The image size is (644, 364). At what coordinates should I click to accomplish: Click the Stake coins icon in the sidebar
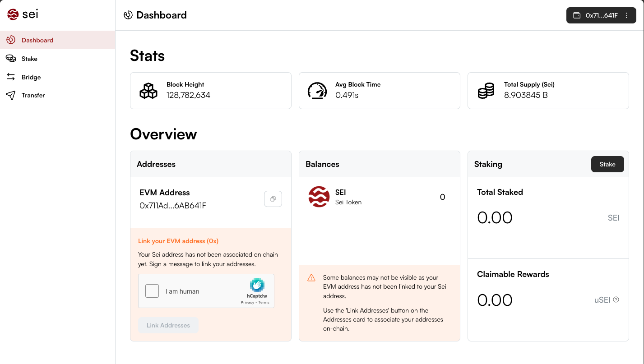point(11,59)
